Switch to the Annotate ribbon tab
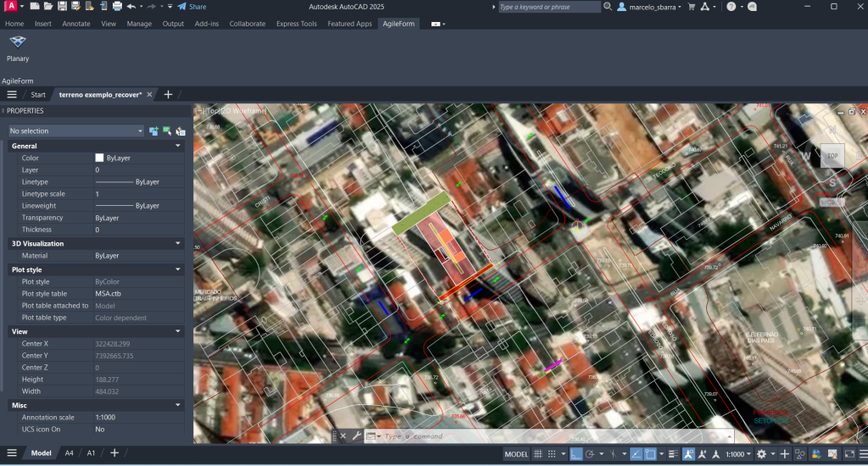868x466 pixels. (x=75, y=24)
